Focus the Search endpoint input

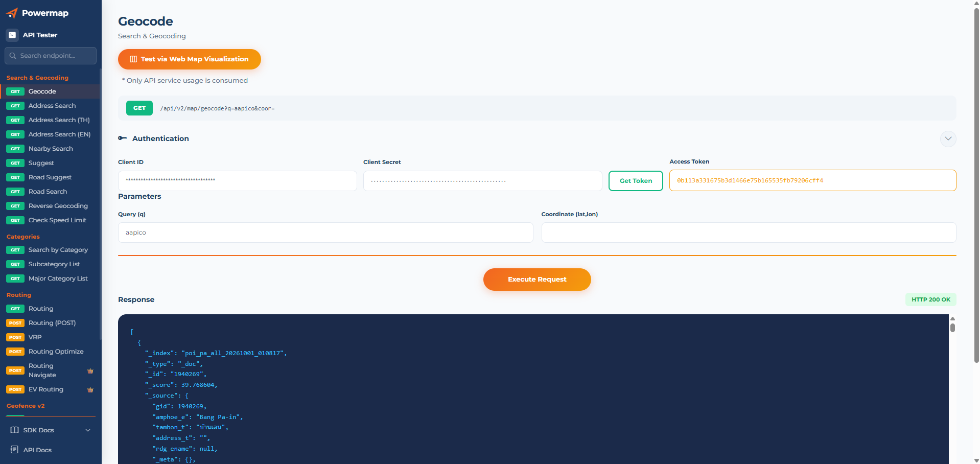[x=51, y=56]
